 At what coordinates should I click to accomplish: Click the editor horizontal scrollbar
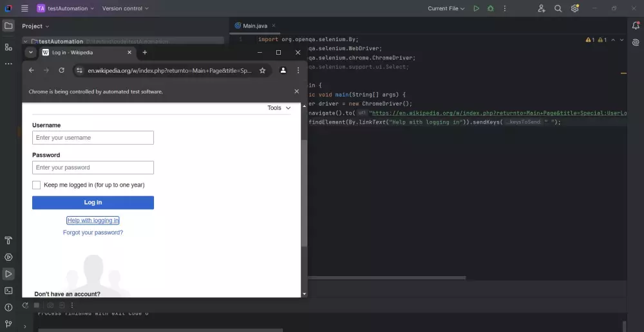(386, 278)
